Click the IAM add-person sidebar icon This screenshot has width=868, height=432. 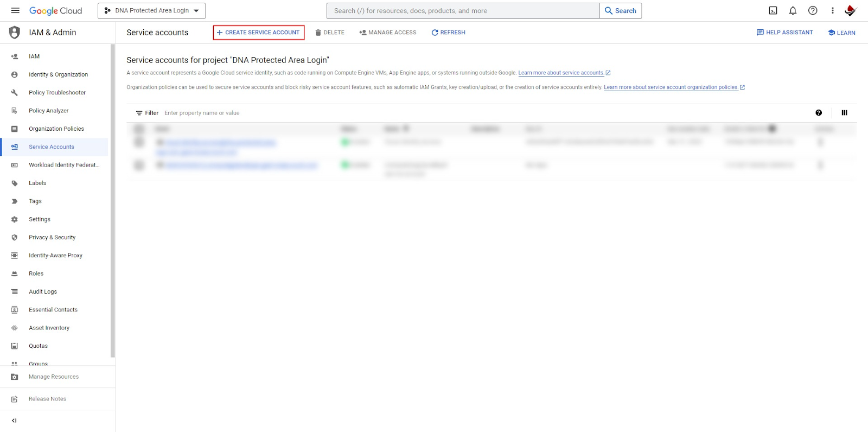click(15, 56)
